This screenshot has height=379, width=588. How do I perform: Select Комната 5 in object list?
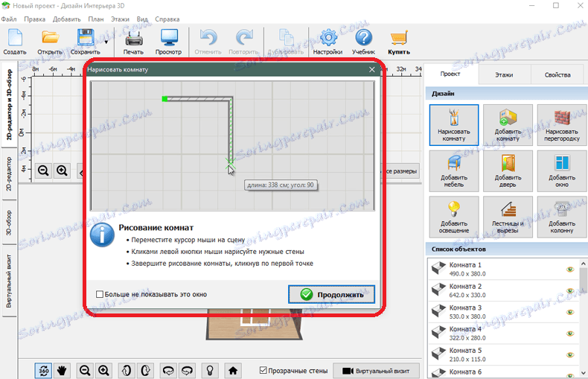pos(502,354)
